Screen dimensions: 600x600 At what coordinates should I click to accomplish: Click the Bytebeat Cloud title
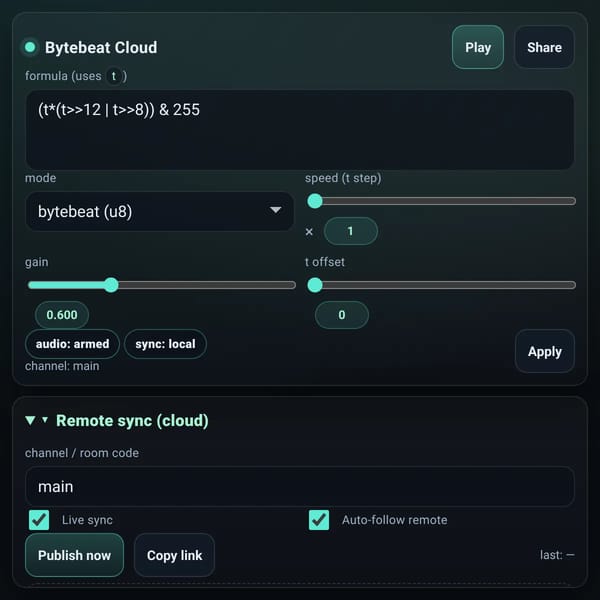point(101,47)
